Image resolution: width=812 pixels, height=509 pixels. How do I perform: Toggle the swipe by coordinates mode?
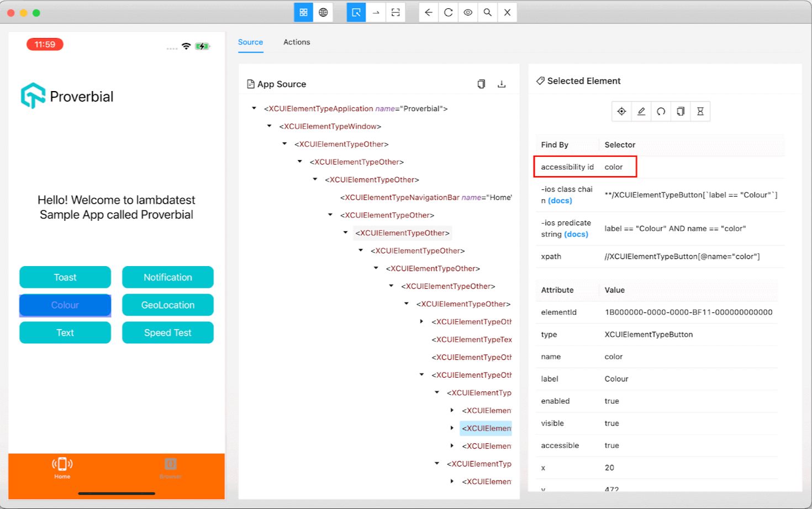pos(395,12)
